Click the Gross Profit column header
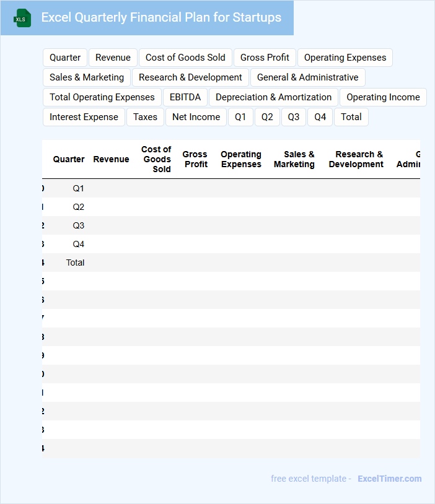The image size is (435, 504). tap(195, 159)
